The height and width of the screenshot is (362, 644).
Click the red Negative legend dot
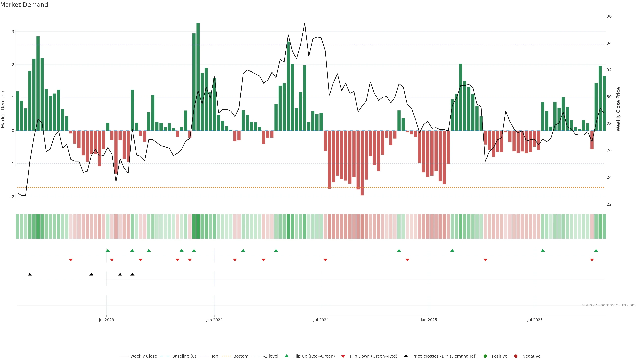pyautogui.click(x=516, y=356)
